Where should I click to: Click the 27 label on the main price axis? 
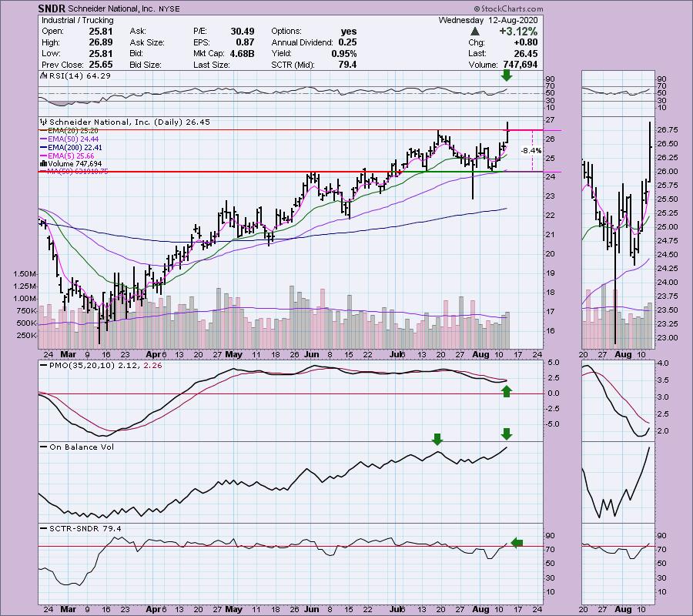551,120
